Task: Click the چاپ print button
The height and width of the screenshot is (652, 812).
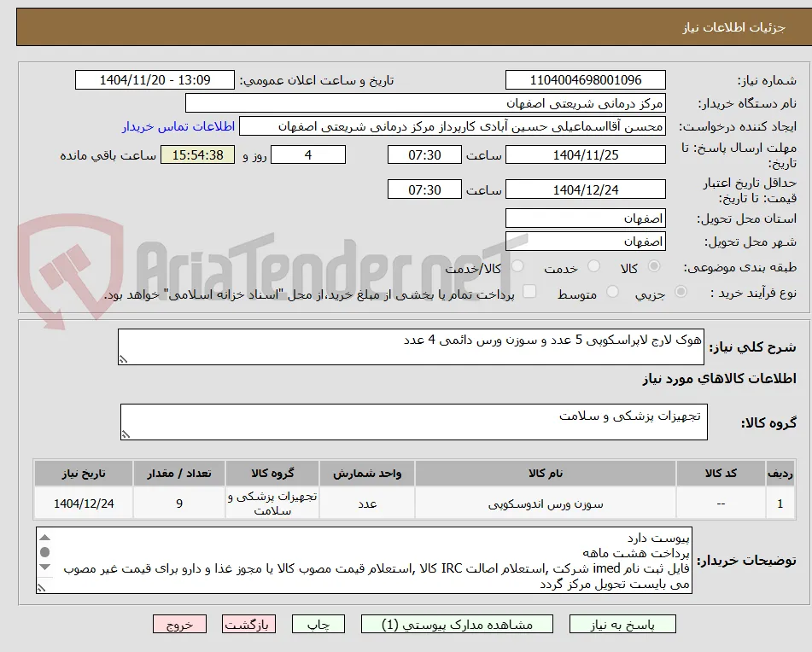Action: [318, 624]
